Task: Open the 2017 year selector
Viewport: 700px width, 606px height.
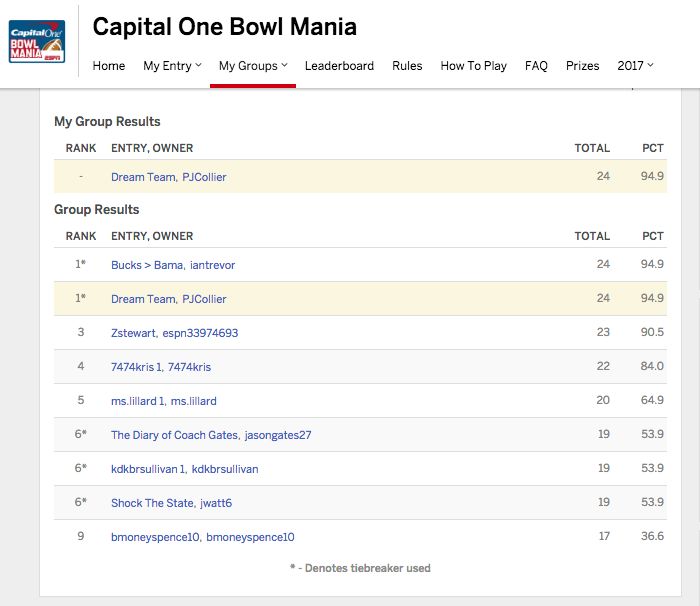Action: [636, 66]
